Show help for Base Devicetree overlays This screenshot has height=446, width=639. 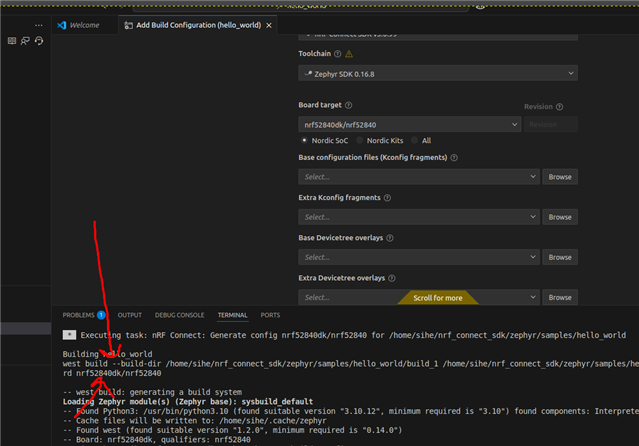(390, 238)
